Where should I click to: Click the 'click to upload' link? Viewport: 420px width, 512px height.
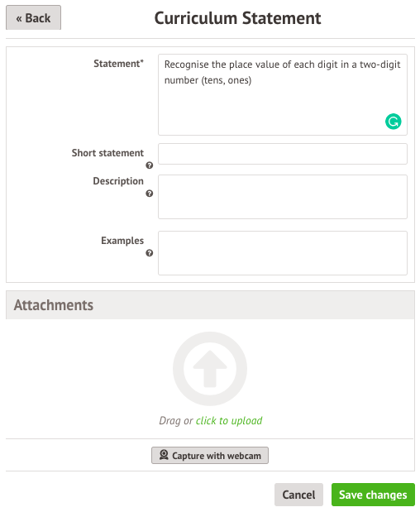(x=229, y=420)
